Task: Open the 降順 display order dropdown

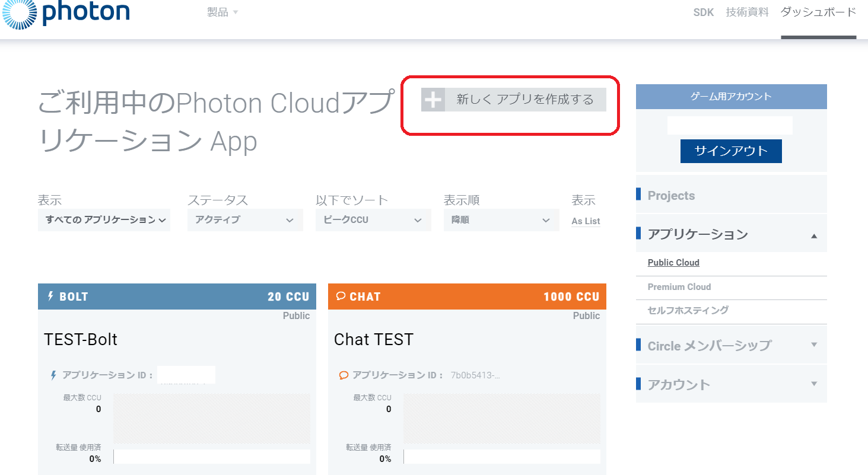Action: coord(501,220)
